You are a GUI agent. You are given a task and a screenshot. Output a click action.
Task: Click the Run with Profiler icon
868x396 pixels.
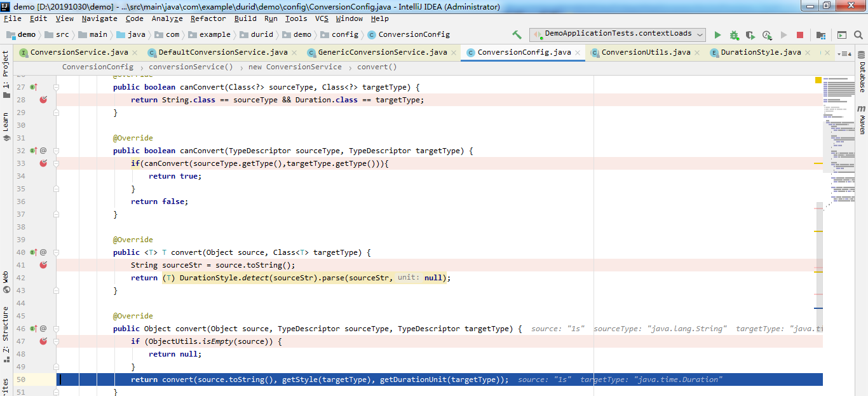(x=767, y=35)
